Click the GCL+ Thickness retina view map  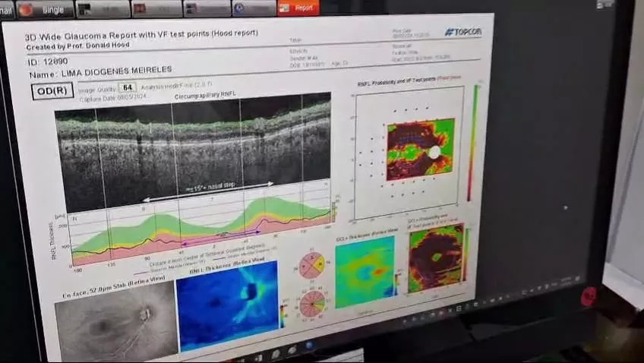tap(365, 272)
